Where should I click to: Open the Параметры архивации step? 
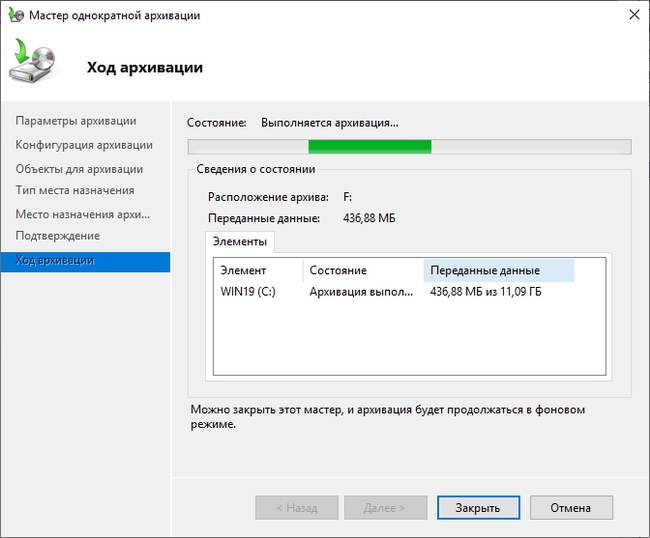point(76,121)
